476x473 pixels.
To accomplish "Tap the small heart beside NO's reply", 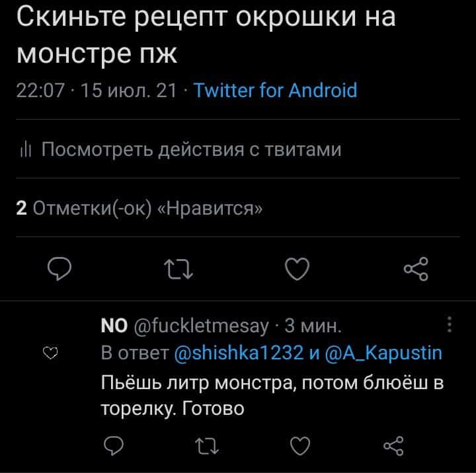I will 50,353.
